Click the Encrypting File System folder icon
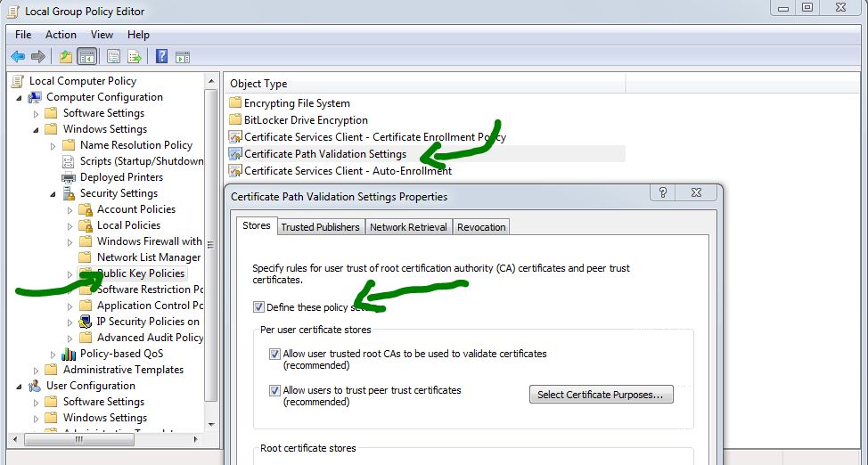Image resolution: width=868 pixels, height=465 pixels. [x=235, y=103]
